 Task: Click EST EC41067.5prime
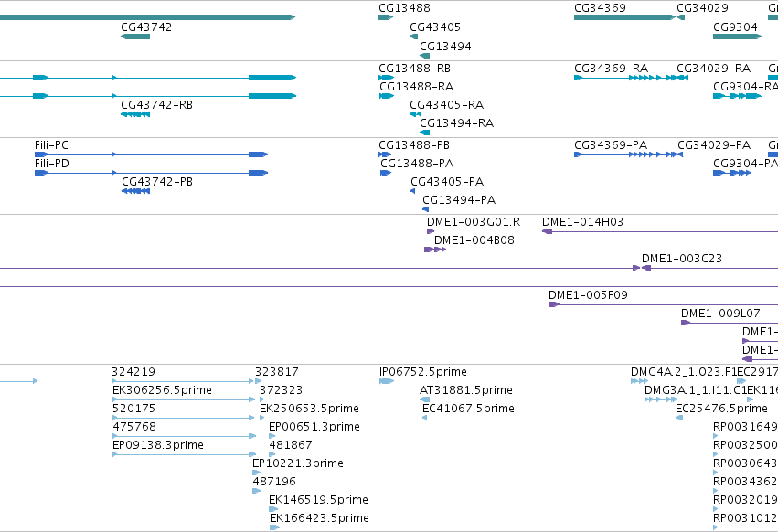point(425,418)
